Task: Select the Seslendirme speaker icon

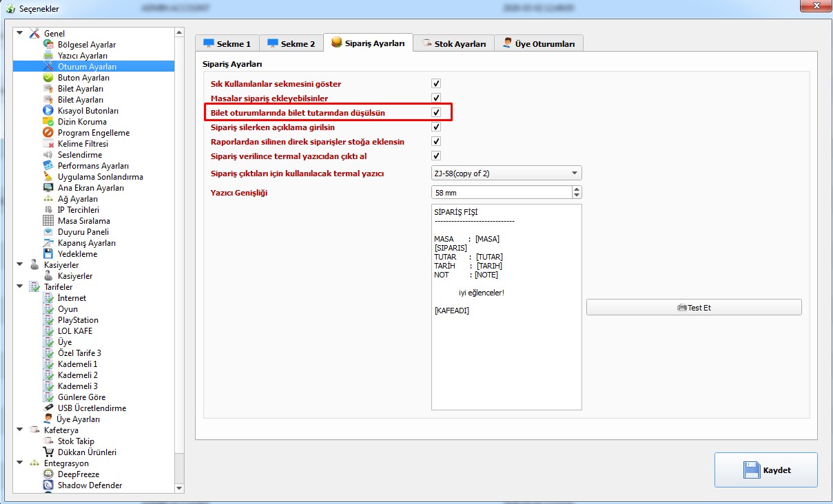Action: pyautogui.click(x=48, y=155)
